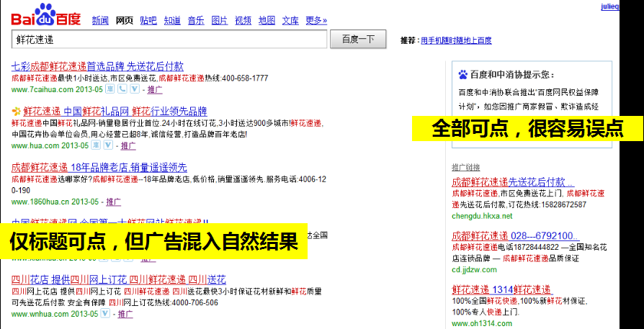The height and width of the screenshot is (329, 644).
Task: Open the sidebar ad 鲜花速递 1314鲜花速递
Action: (x=501, y=289)
